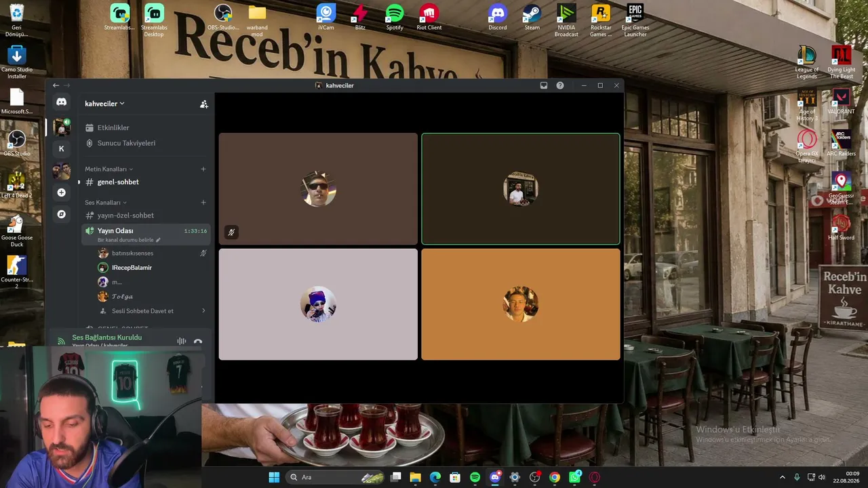This screenshot has height=488, width=868.
Task: Open the Blitz desktop shortcut
Action: [x=360, y=18]
